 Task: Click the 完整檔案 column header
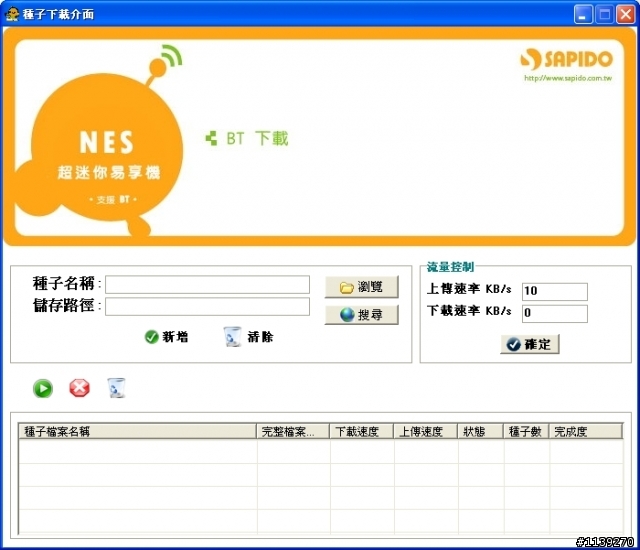tap(293, 431)
